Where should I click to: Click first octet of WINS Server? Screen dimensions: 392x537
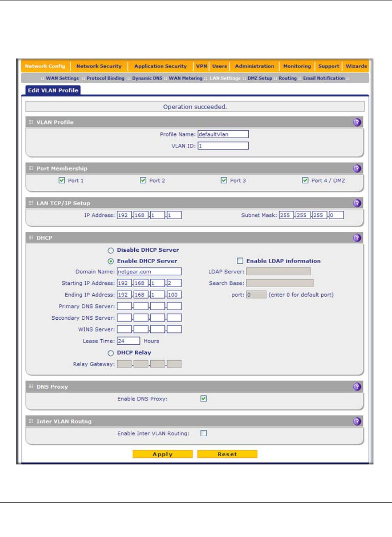coord(124,329)
